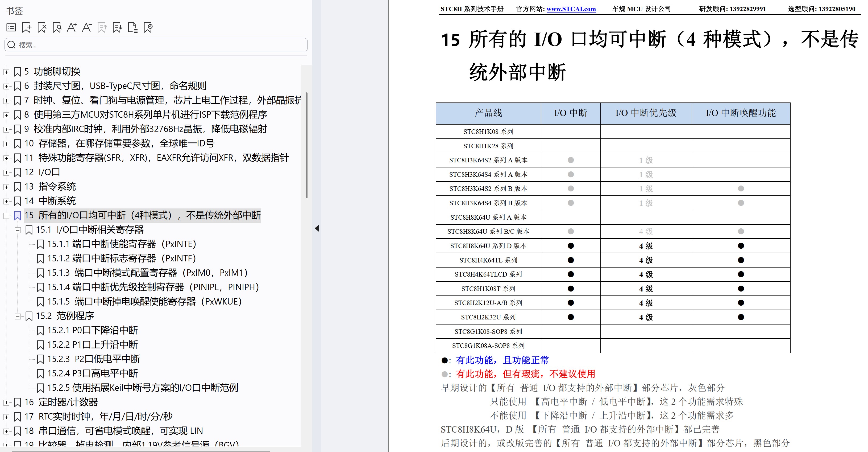
Task: Click the find bookmark icon
Action: click(x=57, y=27)
